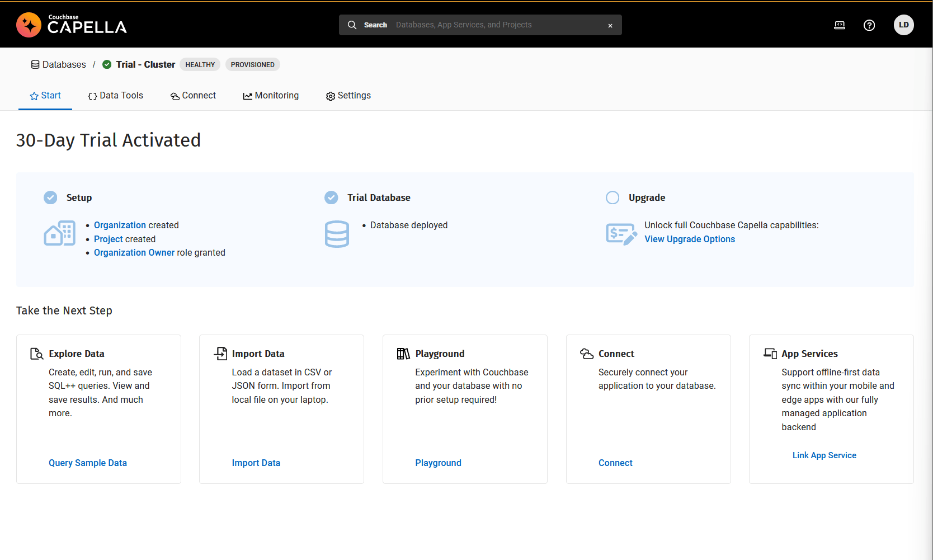Open the Settings tab
The width and height of the screenshot is (933, 560).
pos(348,96)
